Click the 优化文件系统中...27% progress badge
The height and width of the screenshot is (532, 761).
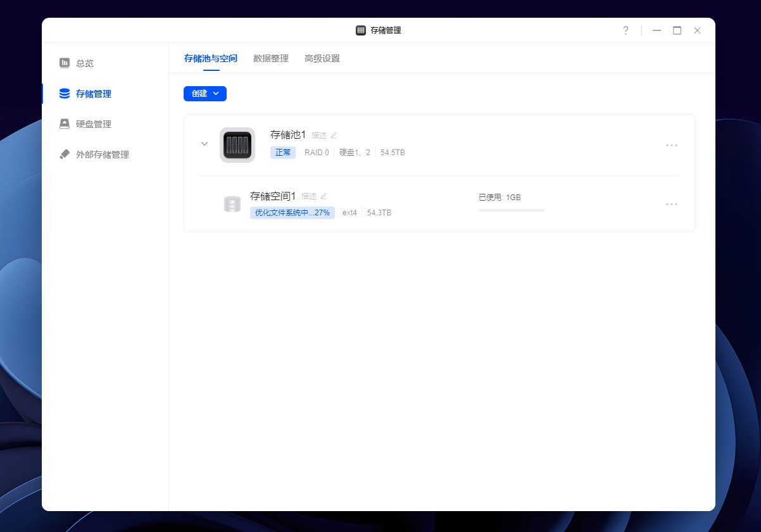292,213
